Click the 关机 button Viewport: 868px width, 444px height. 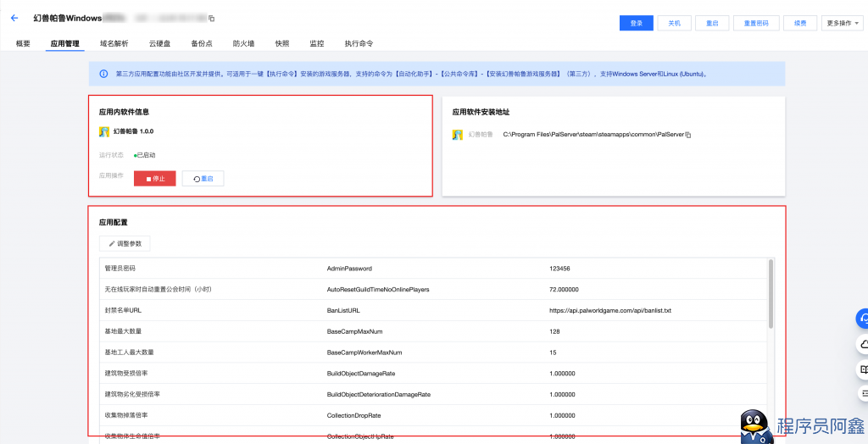click(674, 23)
